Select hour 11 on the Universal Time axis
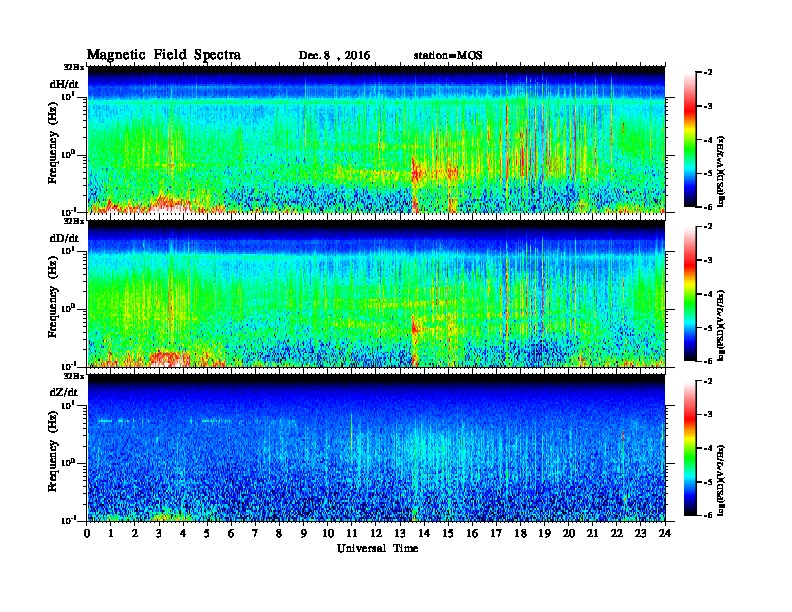This screenshot has height=612, width=792. (x=352, y=534)
